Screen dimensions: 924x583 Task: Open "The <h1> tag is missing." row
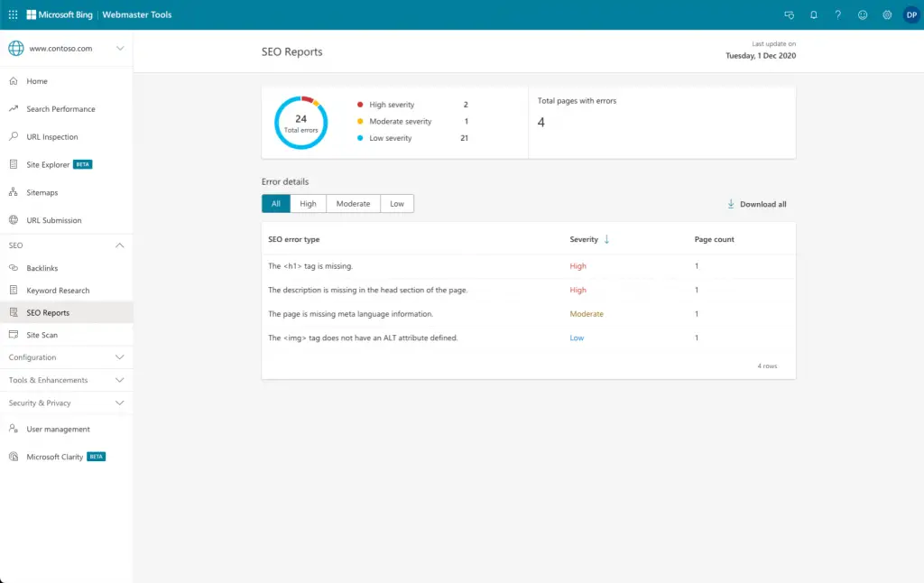click(x=529, y=266)
